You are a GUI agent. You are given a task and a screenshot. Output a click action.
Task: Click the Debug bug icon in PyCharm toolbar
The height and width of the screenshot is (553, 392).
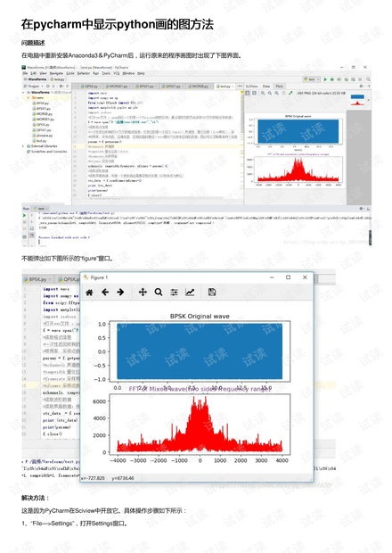pos(331,79)
